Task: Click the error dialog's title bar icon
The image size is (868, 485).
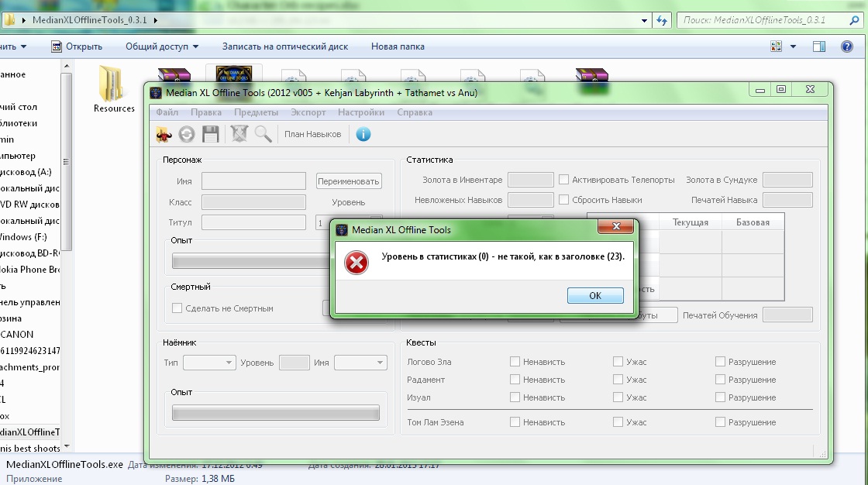Action: (x=342, y=230)
